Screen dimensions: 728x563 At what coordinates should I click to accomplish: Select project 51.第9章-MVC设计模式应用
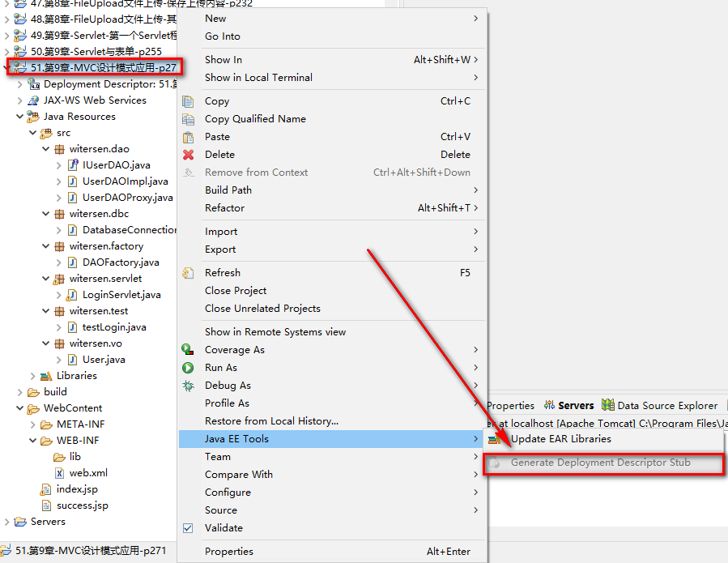pos(104,68)
